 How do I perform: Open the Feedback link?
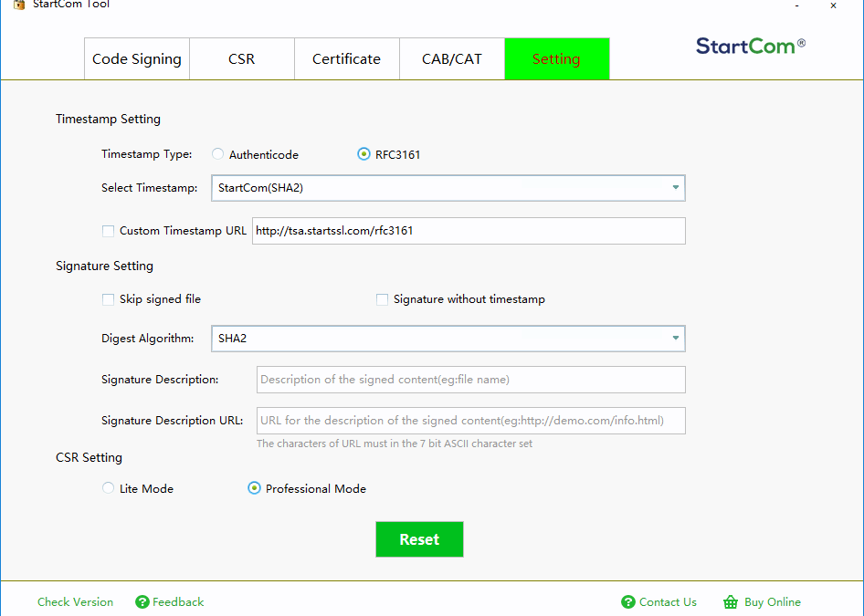pyautogui.click(x=178, y=601)
